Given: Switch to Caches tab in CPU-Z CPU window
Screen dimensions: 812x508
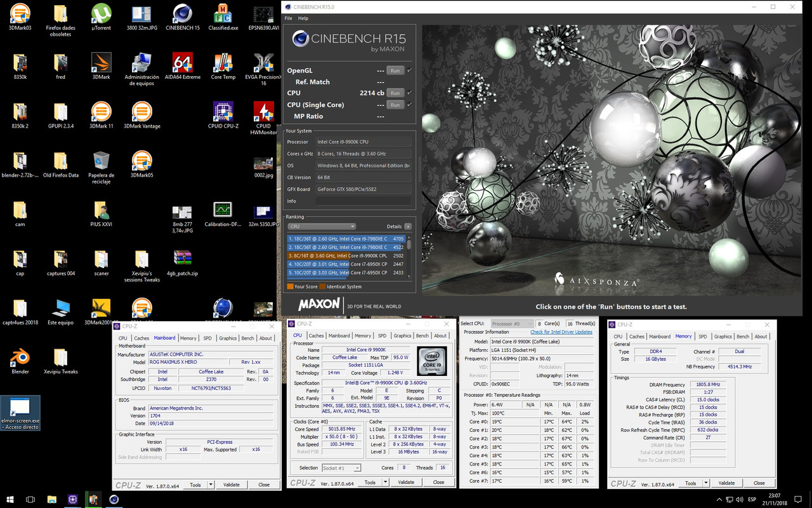Looking at the screenshot, I should [316, 336].
